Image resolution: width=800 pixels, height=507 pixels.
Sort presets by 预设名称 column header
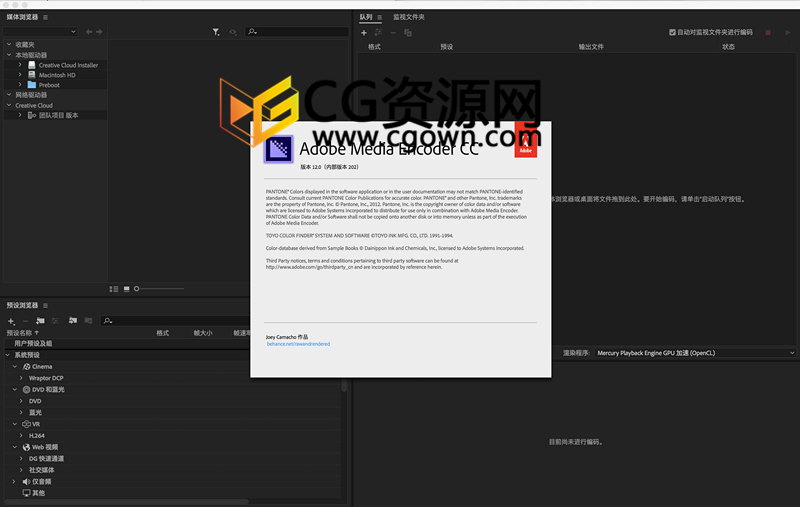(23, 333)
